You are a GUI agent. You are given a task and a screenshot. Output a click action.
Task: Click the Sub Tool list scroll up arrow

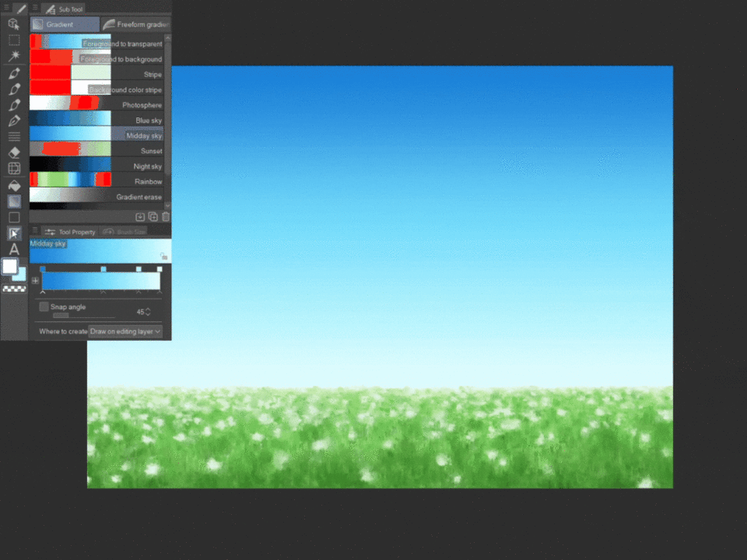pyautogui.click(x=167, y=37)
